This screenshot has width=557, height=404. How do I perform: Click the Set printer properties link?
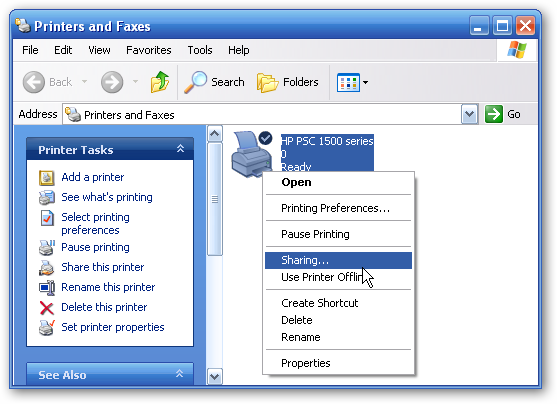[113, 327]
